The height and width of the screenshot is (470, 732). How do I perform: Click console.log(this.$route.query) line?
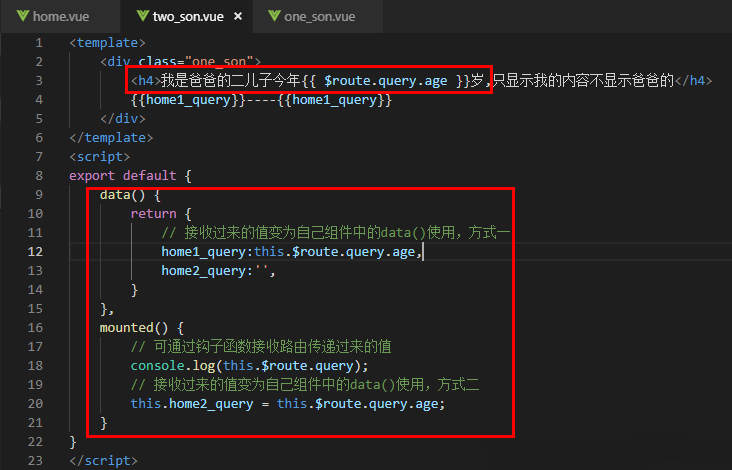point(249,366)
